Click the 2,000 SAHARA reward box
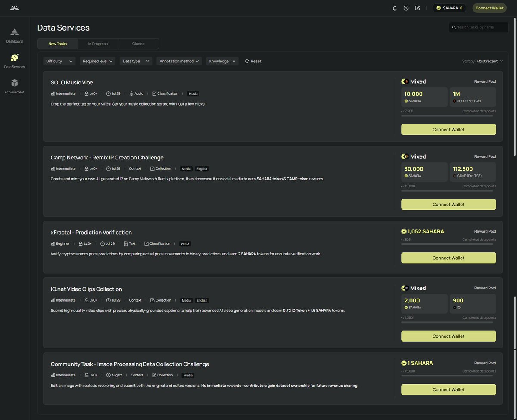517x420 pixels. pyautogui.click(x=424, y=304)
